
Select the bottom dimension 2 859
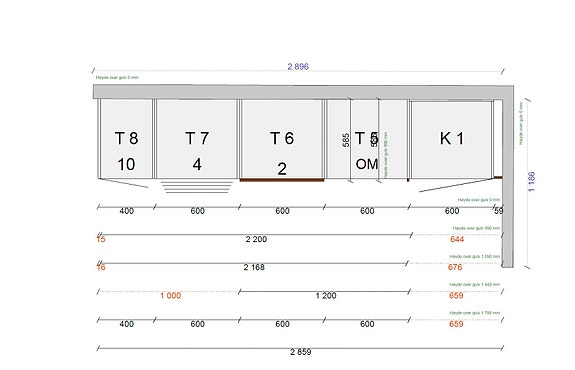coord(301,352)
